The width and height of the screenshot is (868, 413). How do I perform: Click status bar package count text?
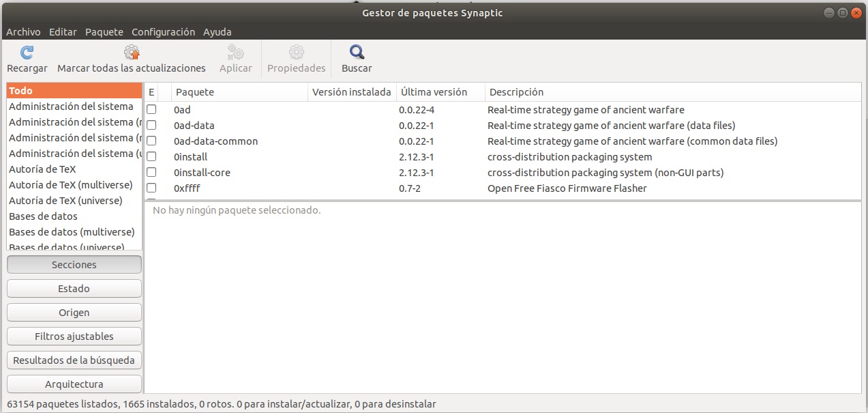[x=221, y=404]
